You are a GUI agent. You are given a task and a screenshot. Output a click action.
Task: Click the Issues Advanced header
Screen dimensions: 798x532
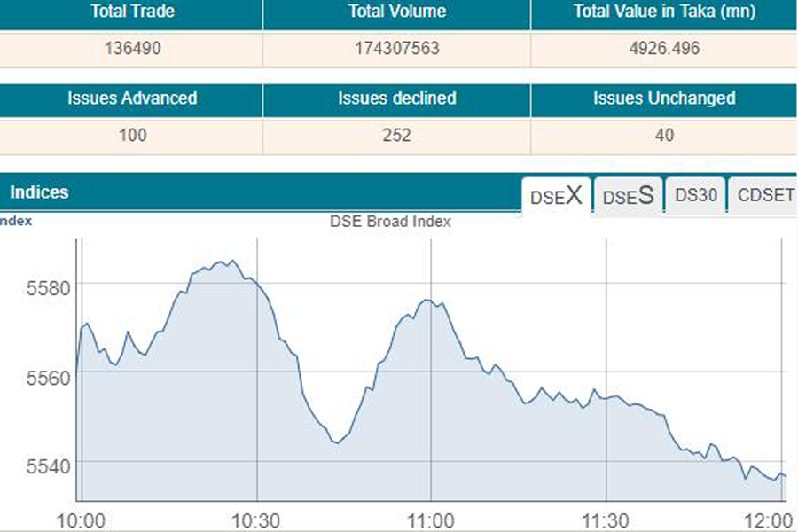point(132,98)
